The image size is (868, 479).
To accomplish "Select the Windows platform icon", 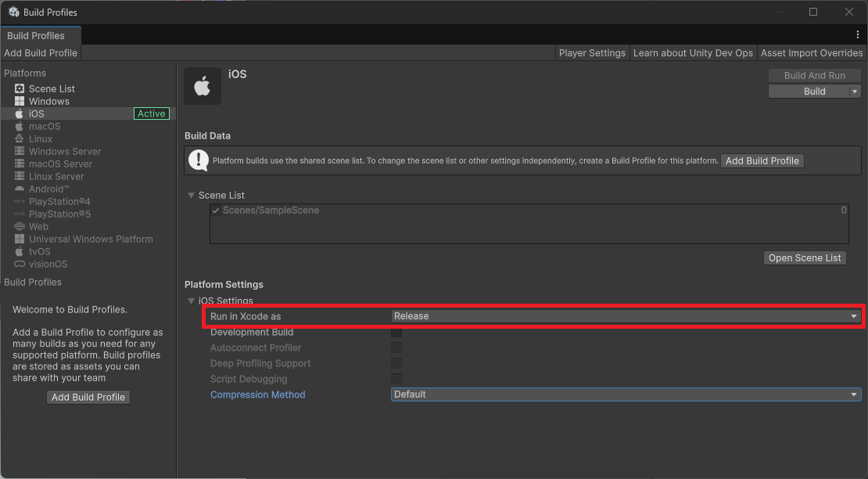I will pos(20,101).
